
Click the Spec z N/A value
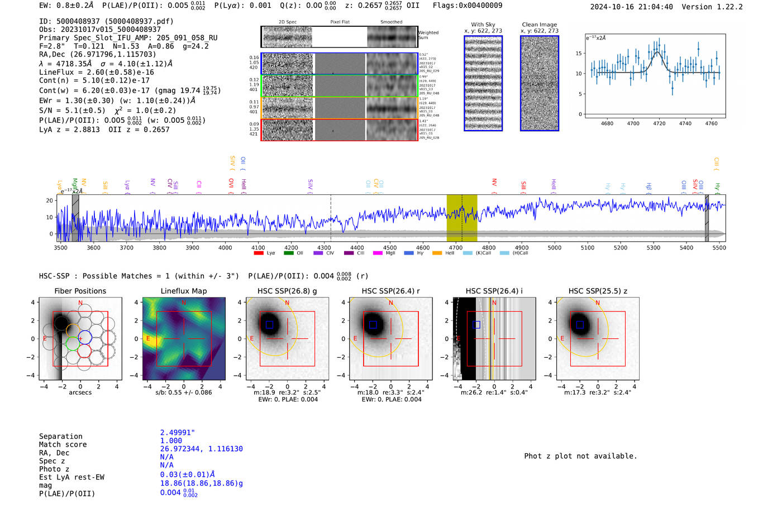[166, 457]
